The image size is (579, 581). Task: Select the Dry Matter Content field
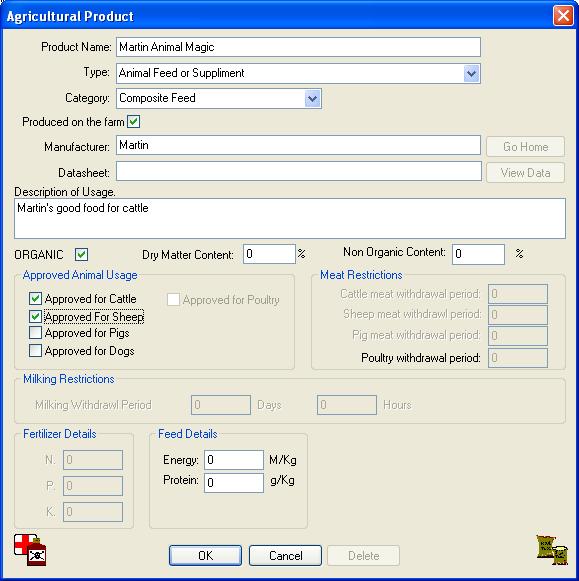pos(269,254)
